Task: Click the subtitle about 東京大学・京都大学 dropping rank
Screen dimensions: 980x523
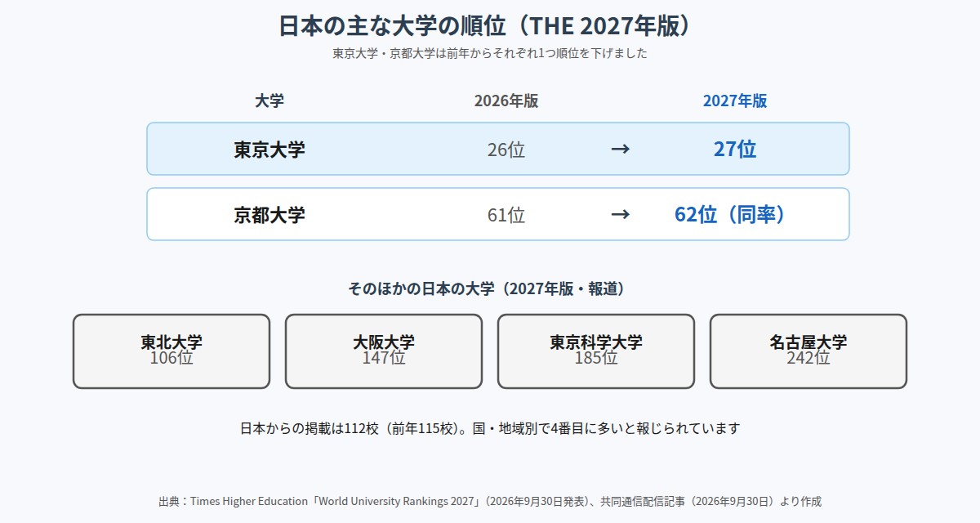Action: point(490,54)
